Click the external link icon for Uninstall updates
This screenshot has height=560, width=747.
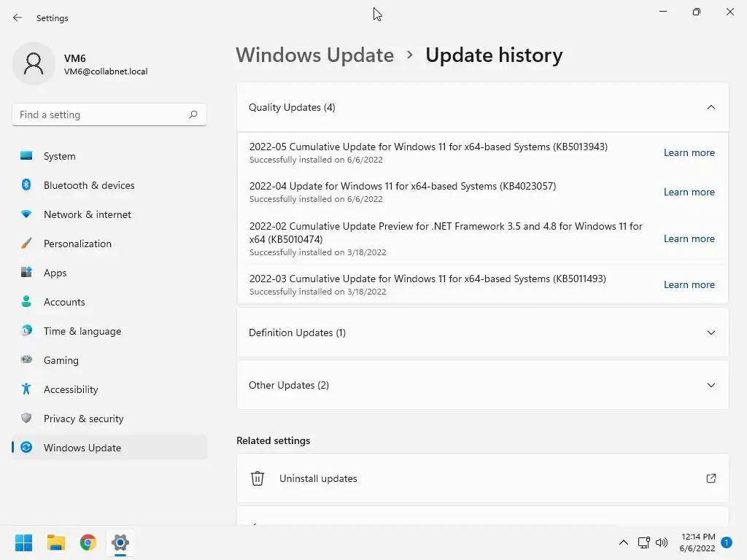point(711,478)
